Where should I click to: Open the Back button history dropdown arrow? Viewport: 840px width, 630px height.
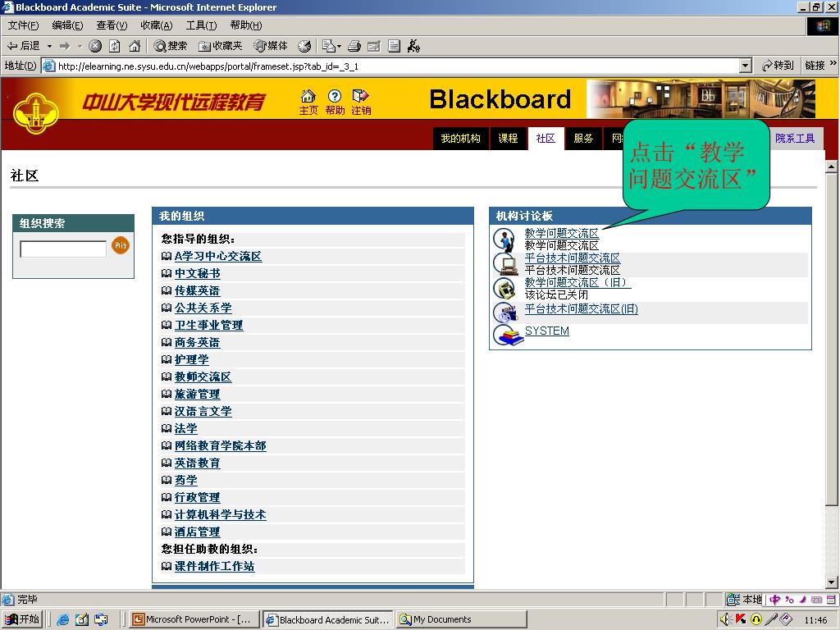[x=49, y=46]
